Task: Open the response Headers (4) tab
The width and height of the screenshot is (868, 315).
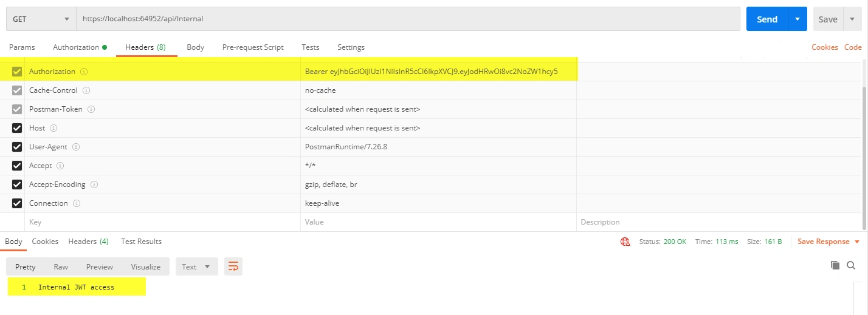Action: (88, 242)
